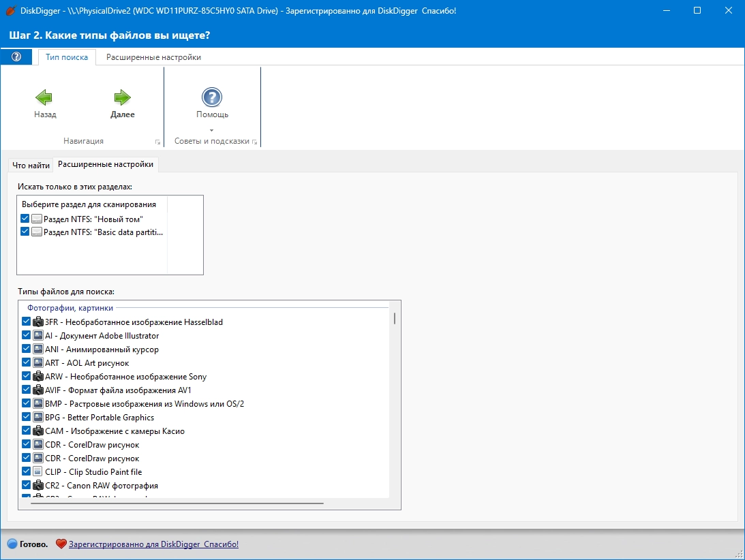Open the Зарегистрированно для DiskDigger link

coord(153,544)
